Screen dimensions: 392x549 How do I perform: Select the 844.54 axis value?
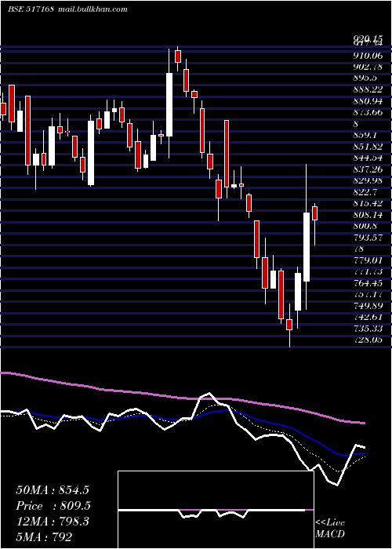368,158
